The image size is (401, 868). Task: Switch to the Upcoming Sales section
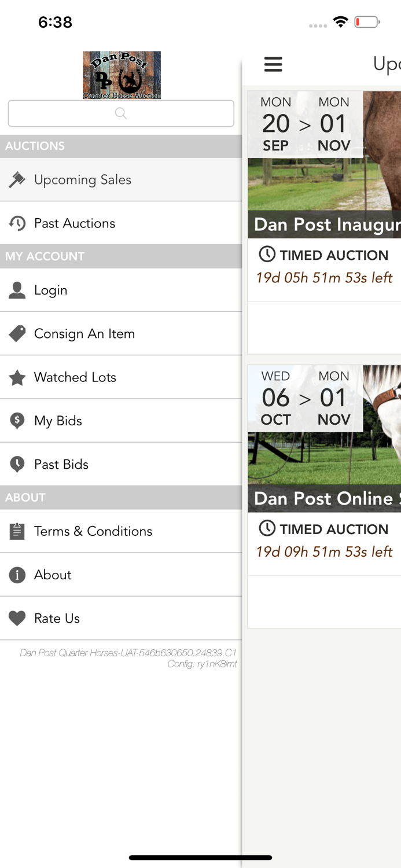click(84, 180)
